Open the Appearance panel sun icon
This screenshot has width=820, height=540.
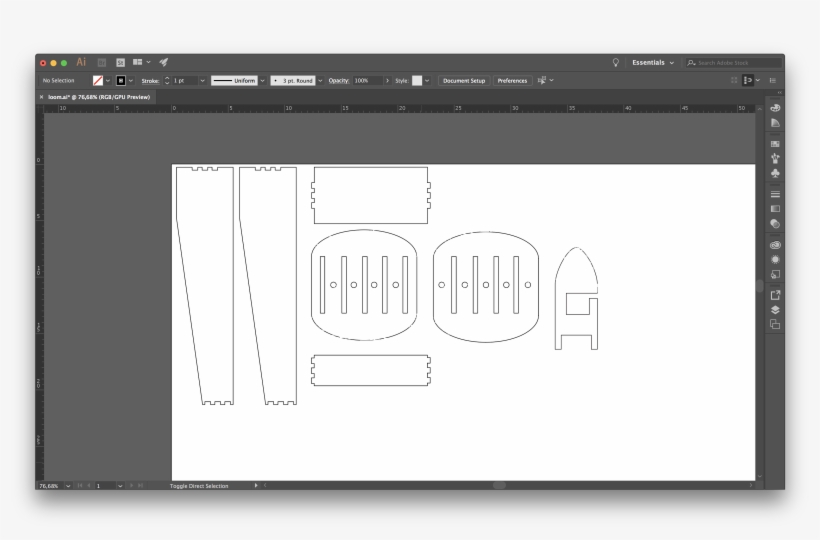pos(775,259)
